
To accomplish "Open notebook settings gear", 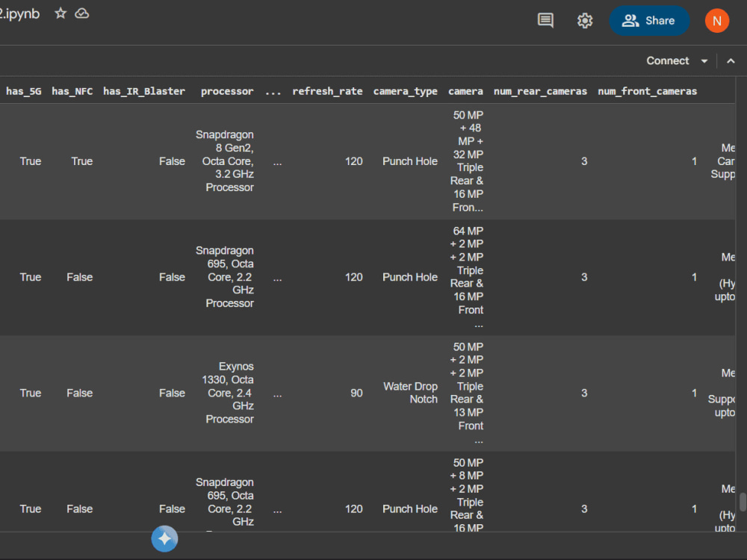I will click(585, 20).
